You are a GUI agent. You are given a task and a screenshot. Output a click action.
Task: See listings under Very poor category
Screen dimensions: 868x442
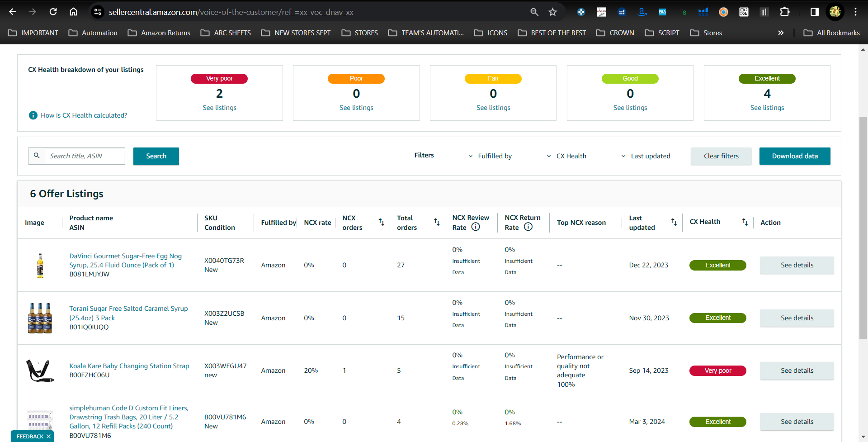pos(220,108)
